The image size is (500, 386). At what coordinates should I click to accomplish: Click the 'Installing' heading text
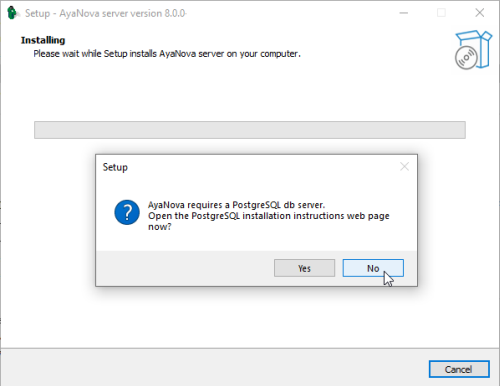click(x=43, y=40)
